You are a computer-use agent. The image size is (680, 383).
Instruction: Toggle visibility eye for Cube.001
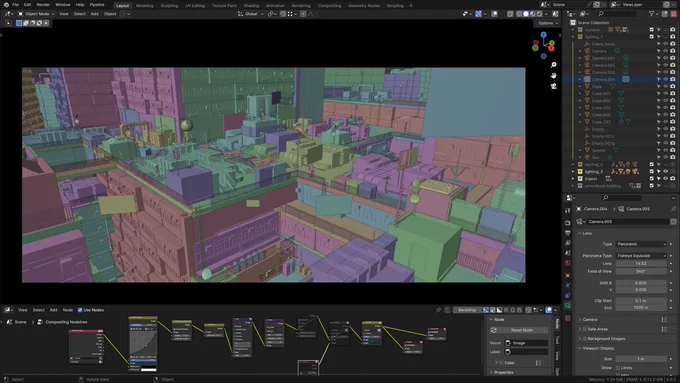pyautogui.click(x=666, y=94)
